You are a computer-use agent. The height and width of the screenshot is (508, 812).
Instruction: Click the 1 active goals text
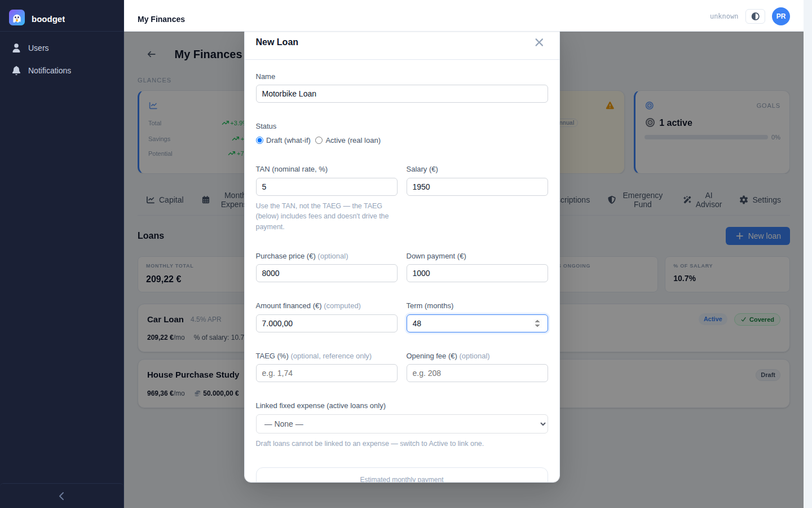[x=676, y=122]
